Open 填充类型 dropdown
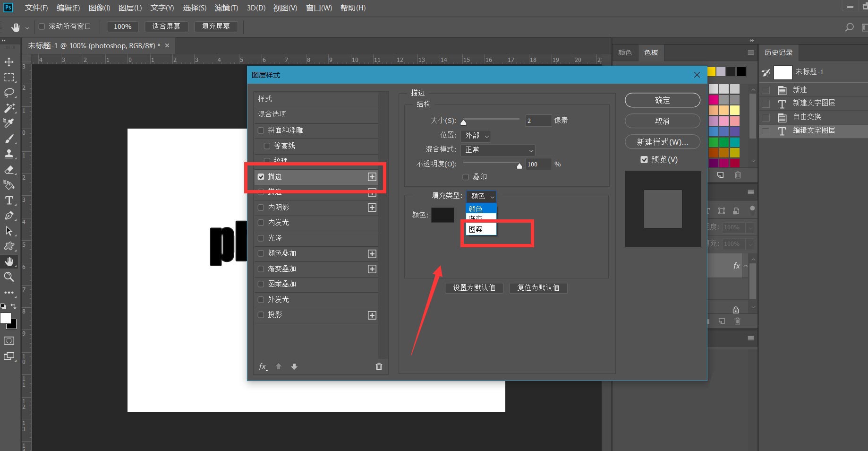Viewport: 868px width, 451px height. coord(481,196)
